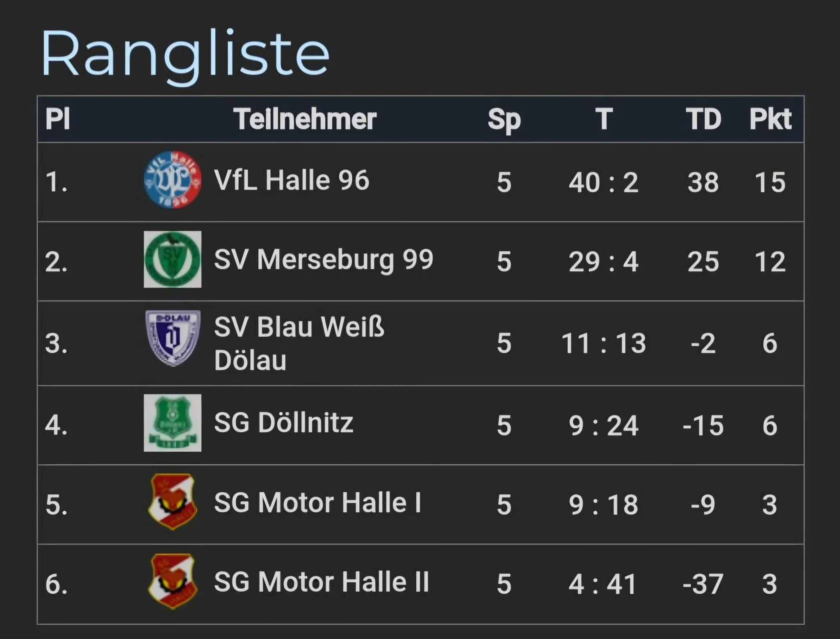Click the SG Döllnitz green club logo
840x639 pixels.
pyautogui.click(x=172, y=423)
